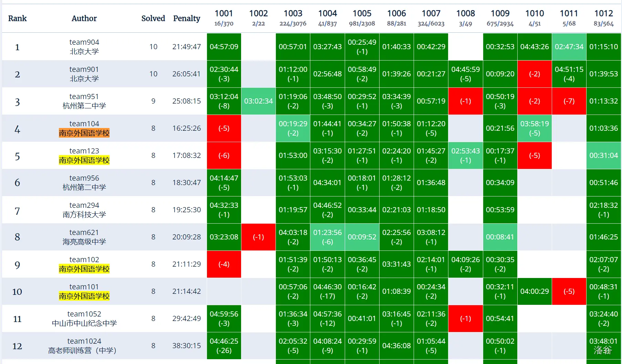Open problem 1009 header link
This screenshot has height=364, width=622.
500,13
